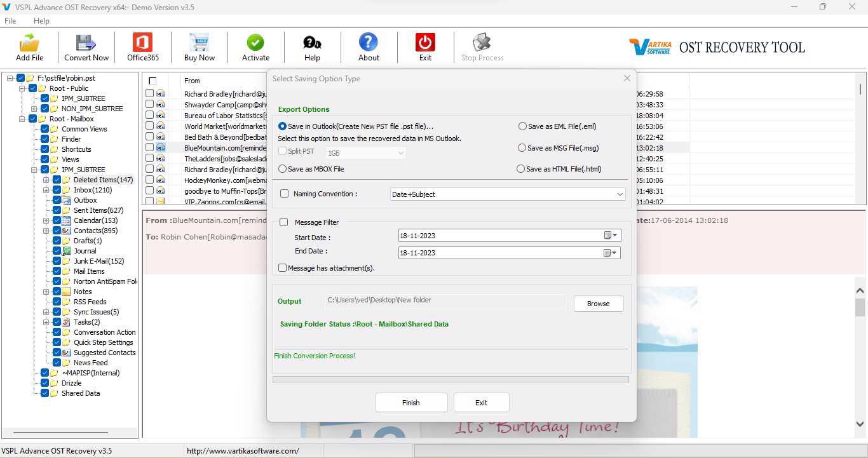Click the preview pane scroll-up arrow
868x458 pixels.
coord(860,290)
